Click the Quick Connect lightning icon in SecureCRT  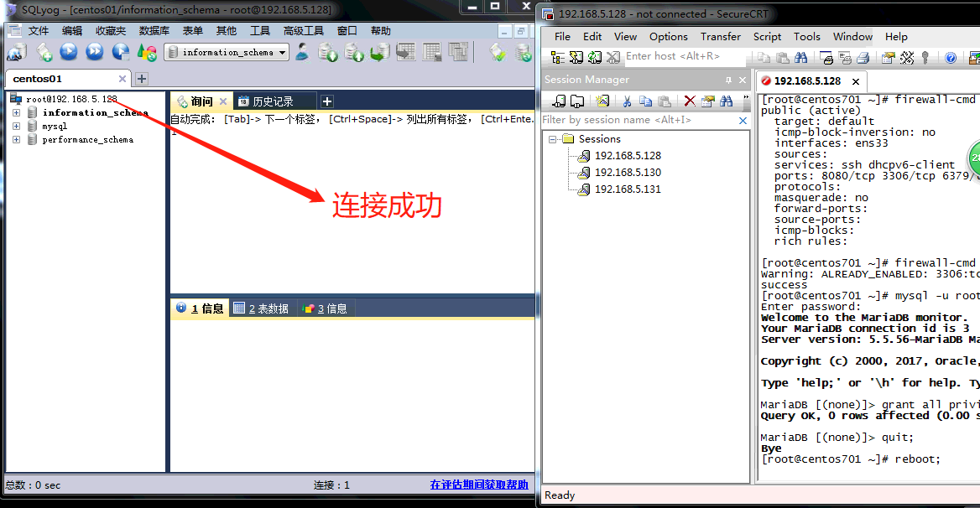(576, 57)
